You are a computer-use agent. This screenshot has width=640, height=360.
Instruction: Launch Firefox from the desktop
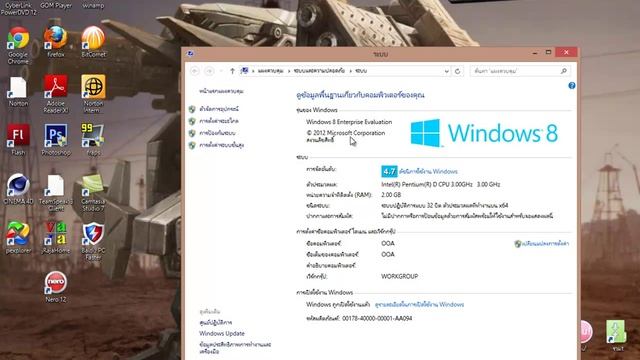coord(56,42)
